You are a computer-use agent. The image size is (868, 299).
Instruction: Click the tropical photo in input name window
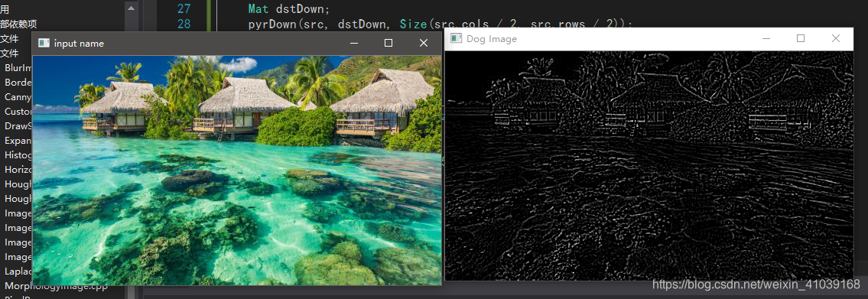(x=237, y=170)
